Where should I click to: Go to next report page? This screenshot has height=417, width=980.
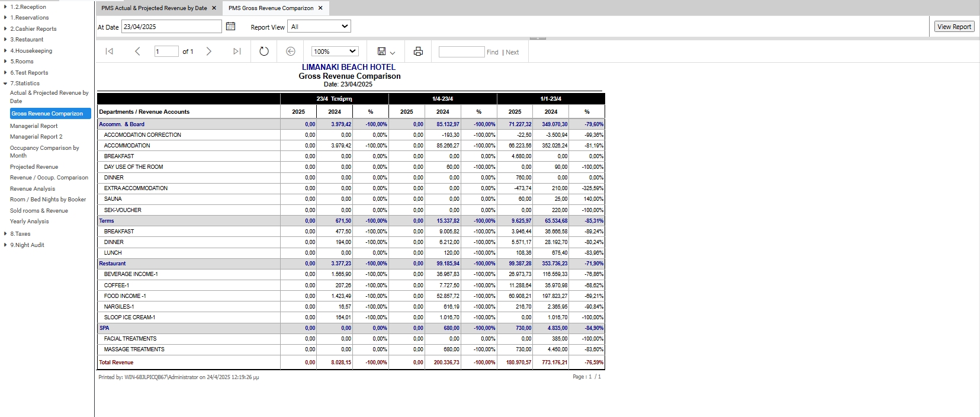(208, 52)
